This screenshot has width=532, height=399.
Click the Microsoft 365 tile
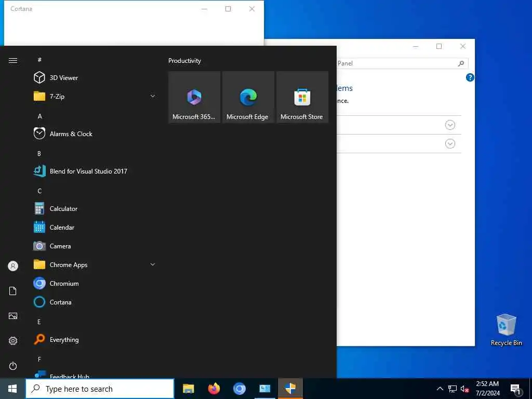tap(194, 97)
